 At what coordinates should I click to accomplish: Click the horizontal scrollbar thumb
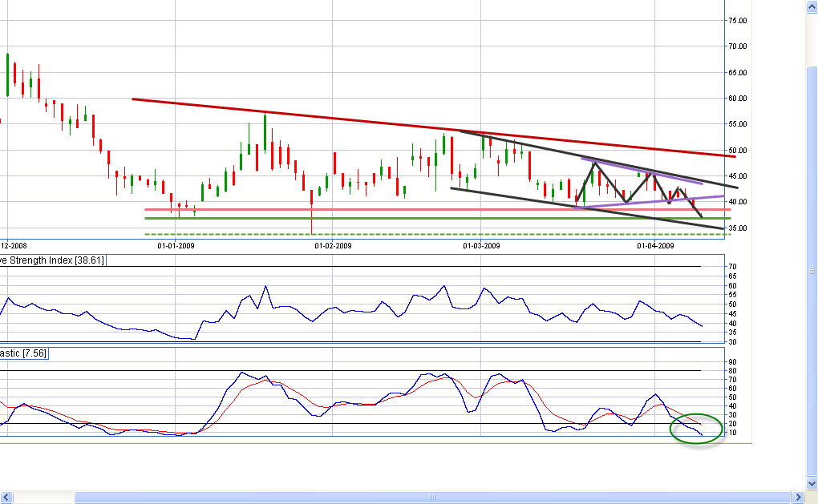pos(431,498)
